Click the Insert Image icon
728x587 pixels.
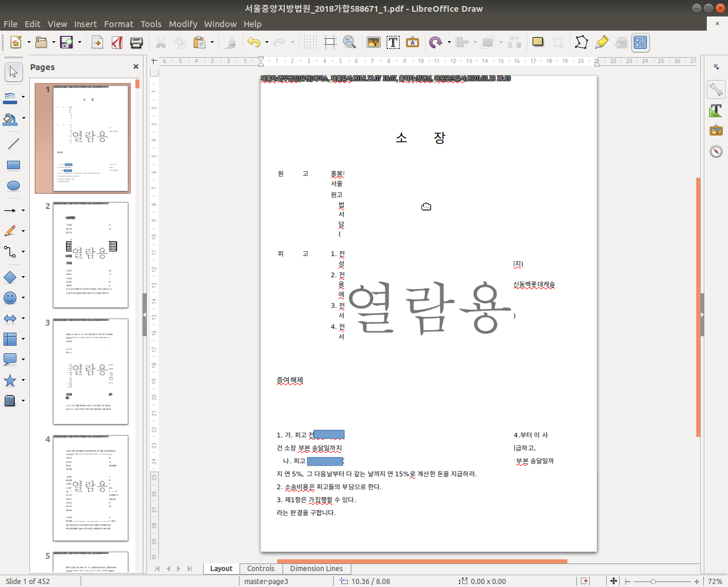tap(373, 42)
